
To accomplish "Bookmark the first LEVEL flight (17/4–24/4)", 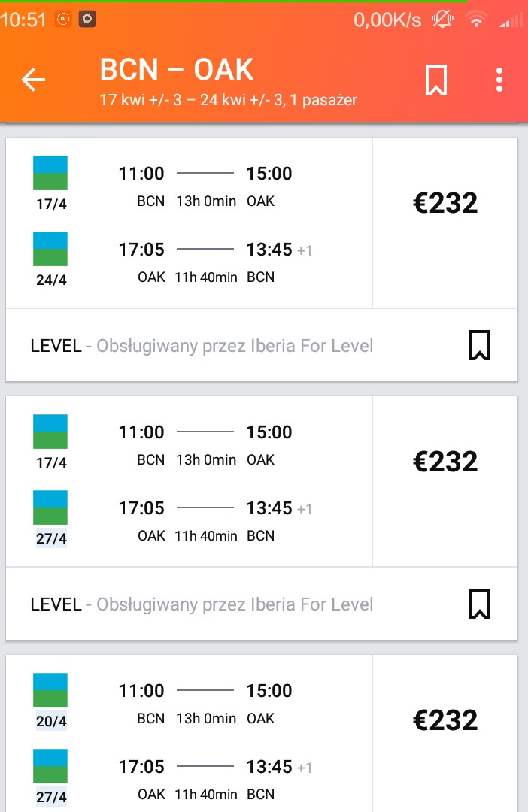I will (x=480, y=345).
